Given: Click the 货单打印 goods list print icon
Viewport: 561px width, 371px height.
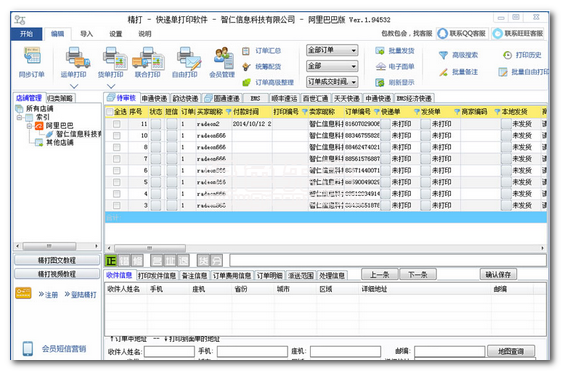Looking at the screenshot, I should click(115, 57).
